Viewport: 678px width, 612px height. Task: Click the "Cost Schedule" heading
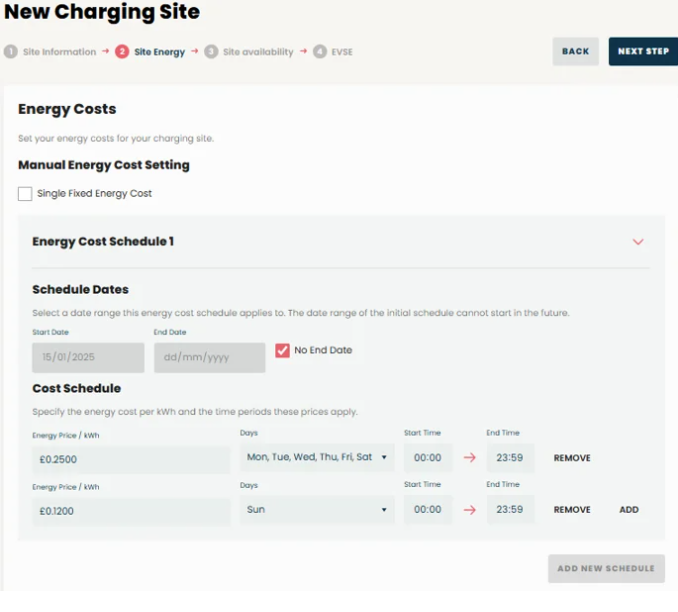tap(77, 388)
